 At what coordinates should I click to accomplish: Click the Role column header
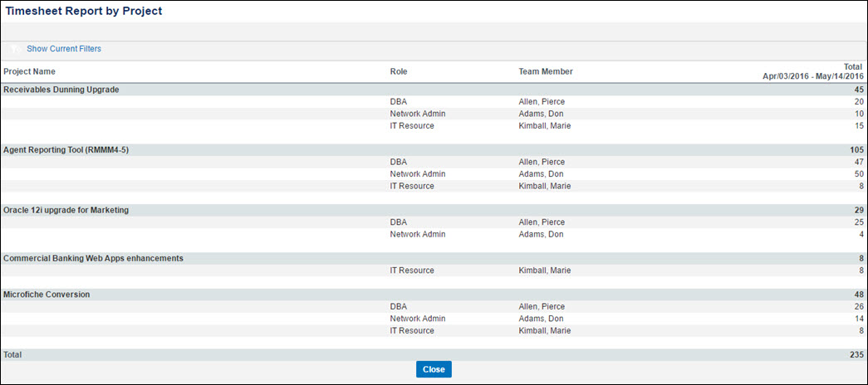[x=399, y=71]
